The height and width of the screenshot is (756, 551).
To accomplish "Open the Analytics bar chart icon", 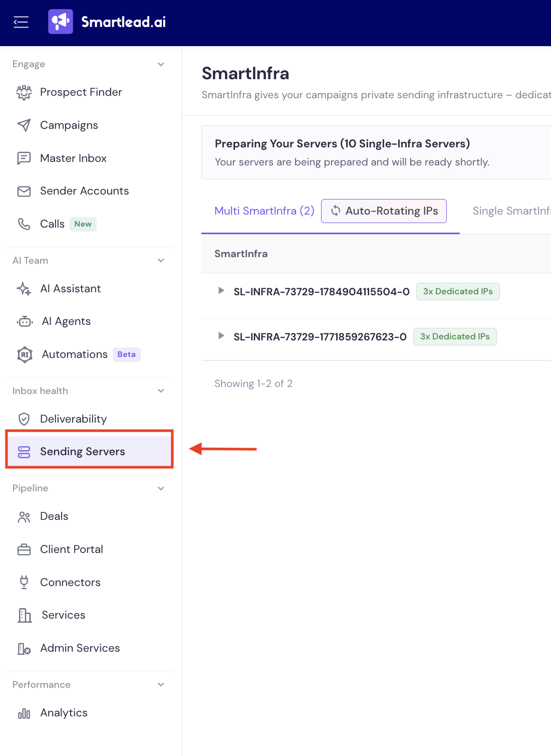I will click(x=24, y=713).
